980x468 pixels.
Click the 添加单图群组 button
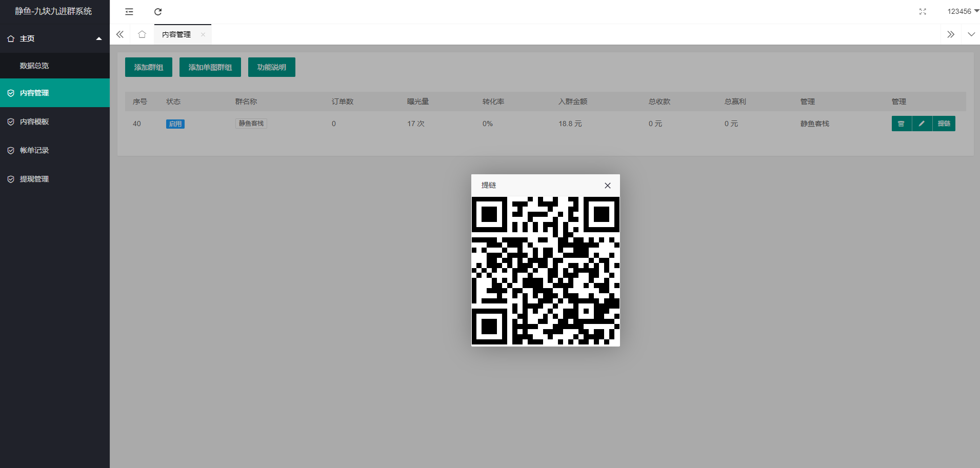pyautogui.click(x=210, y=67)
